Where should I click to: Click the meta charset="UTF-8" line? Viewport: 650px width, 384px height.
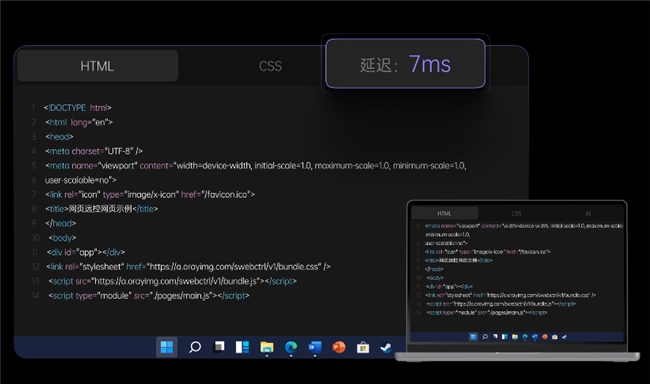[x=94, y=151]
